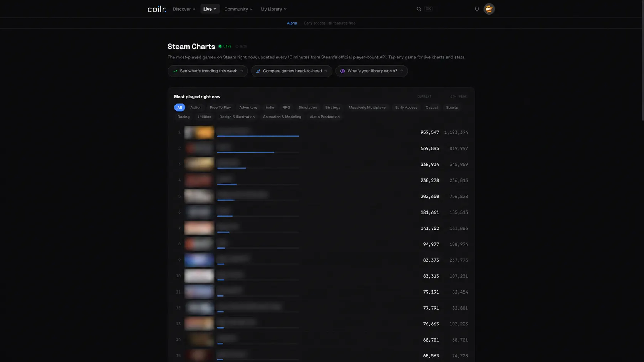Image resolution: width=644 pixels, height=362 pixels.
Task: Click the library worth dollar icon
Action: (342, 71)
